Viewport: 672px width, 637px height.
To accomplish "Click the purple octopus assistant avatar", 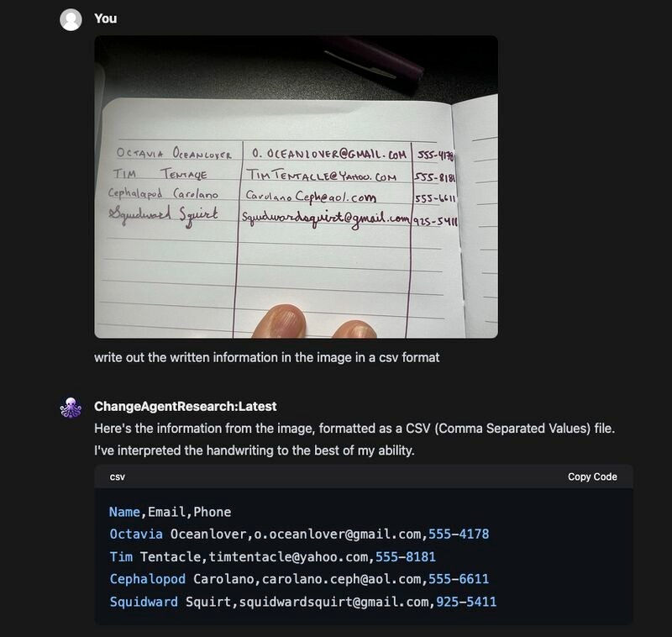I will (71, 408).
